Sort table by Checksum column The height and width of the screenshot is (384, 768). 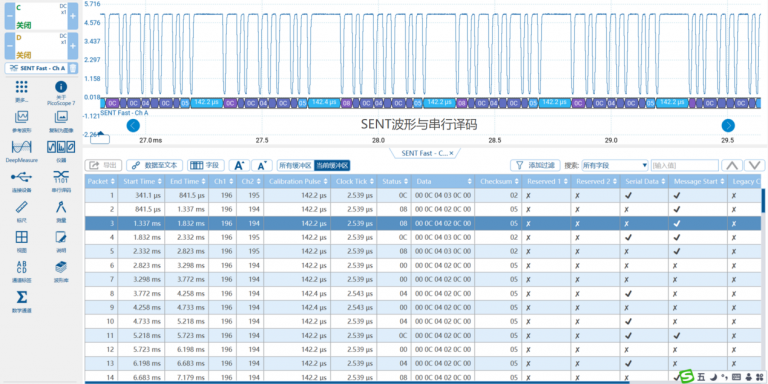point(499,181)
